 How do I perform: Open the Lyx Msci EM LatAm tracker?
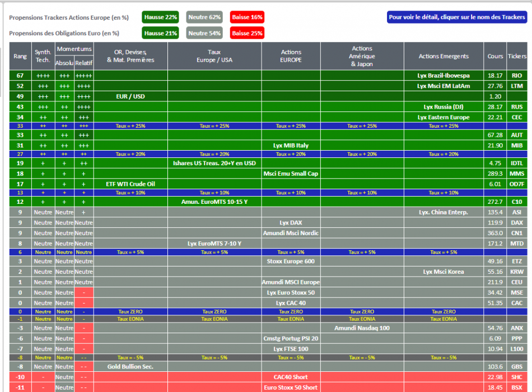[443, 86]
